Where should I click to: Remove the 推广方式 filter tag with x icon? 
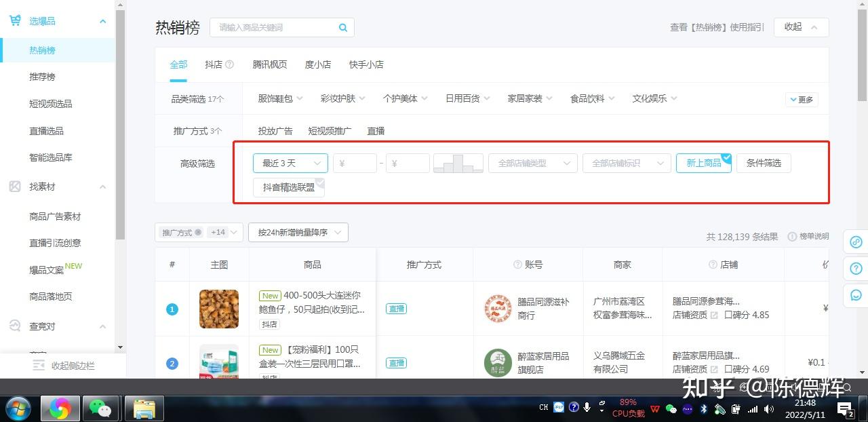coord(198,232)
